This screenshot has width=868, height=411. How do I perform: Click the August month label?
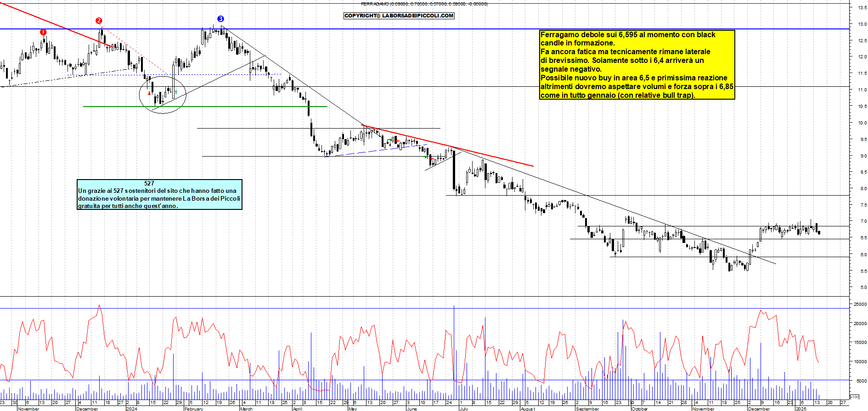[x=528, y=409]
